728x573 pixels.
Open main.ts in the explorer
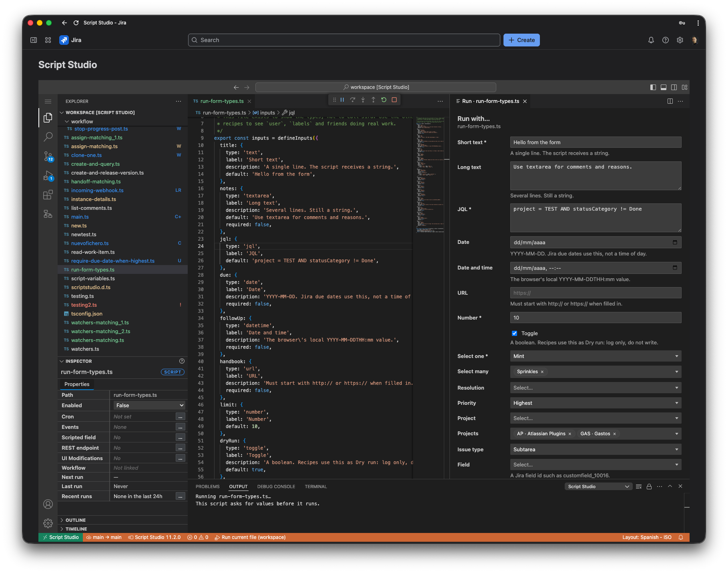(x=80, y=217)
